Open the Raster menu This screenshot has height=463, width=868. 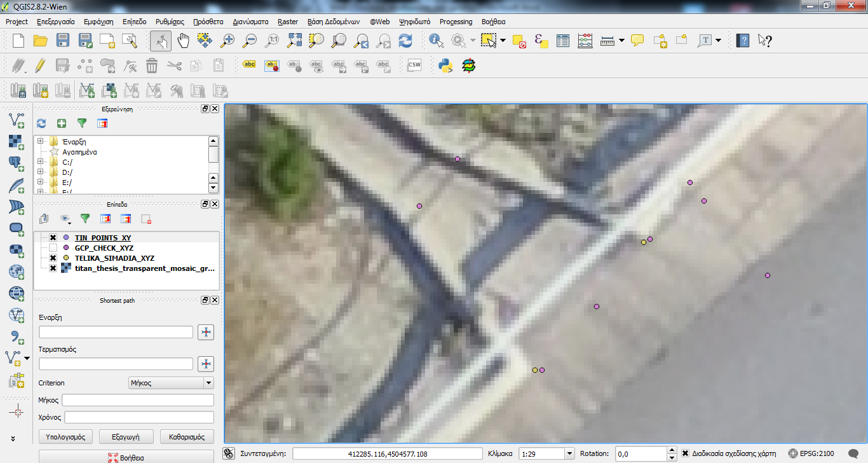[x=288, y=22]
